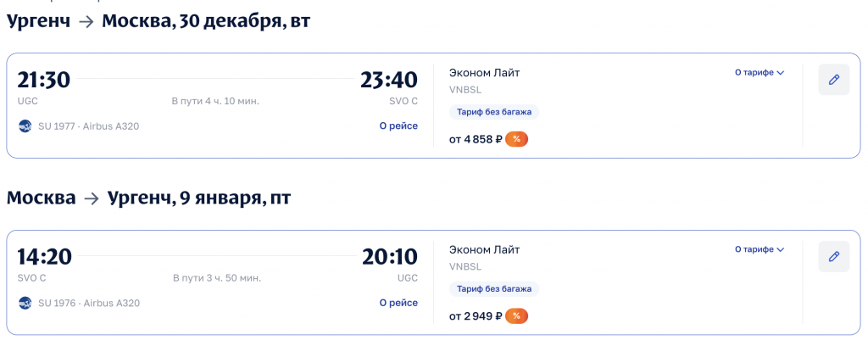Select the 20:10 arrival time in Ургенч
Viewport: 868px width, 346px height.
(389, 256)
